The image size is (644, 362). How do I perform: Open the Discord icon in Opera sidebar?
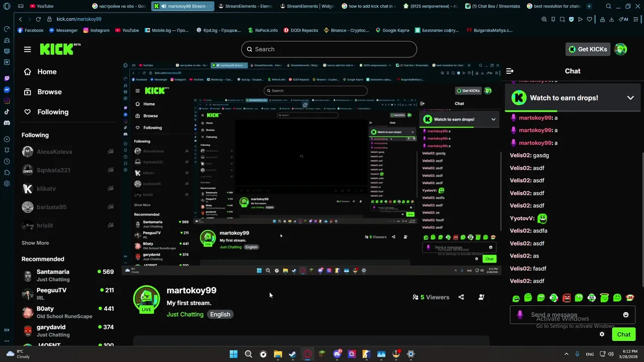click(7, 123)
